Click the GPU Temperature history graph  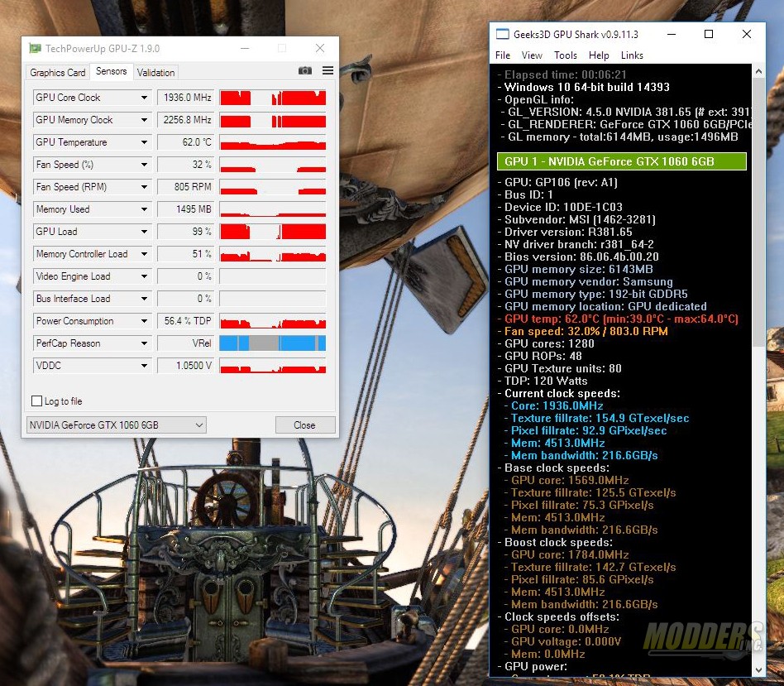pyautogui.click(x=273, y=142)
